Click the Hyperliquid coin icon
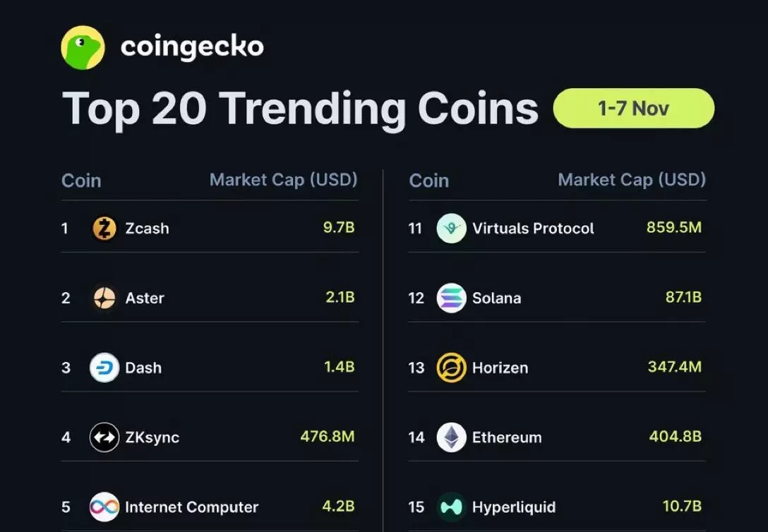The image size is (768, 532). click(451, 507)
